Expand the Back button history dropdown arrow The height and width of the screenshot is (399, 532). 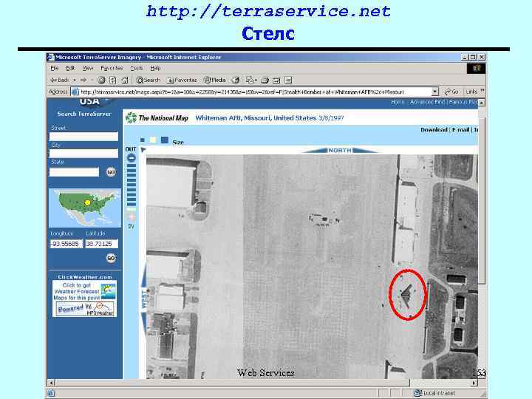(x=75, y=81)
